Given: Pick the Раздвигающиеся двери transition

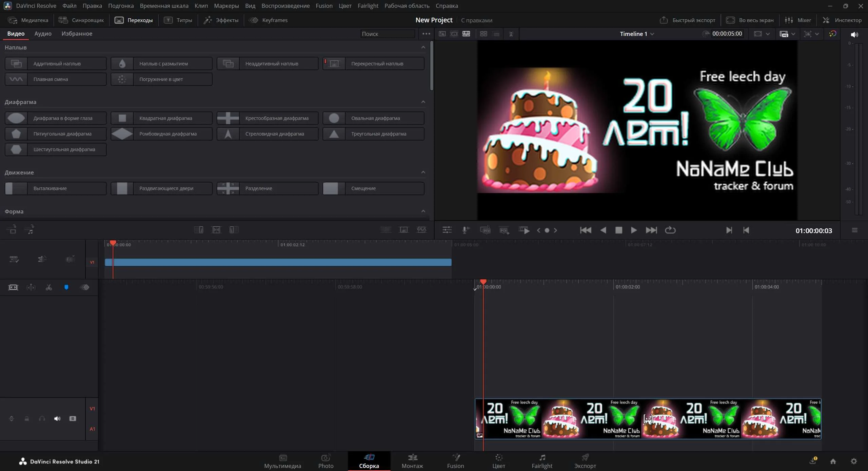Looking at the screenshot, I should click(162, 188).
